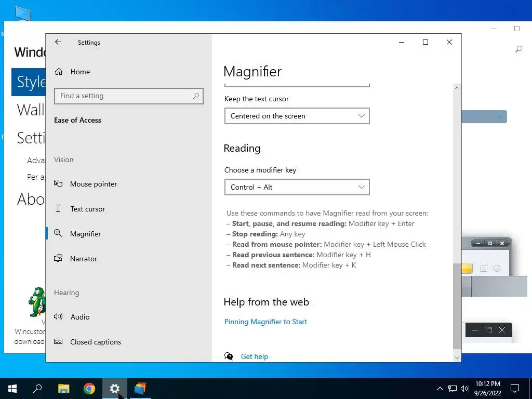Click the Magnifier page title
532x399 pixels.
pyautogui.click(x=252, y=72)
